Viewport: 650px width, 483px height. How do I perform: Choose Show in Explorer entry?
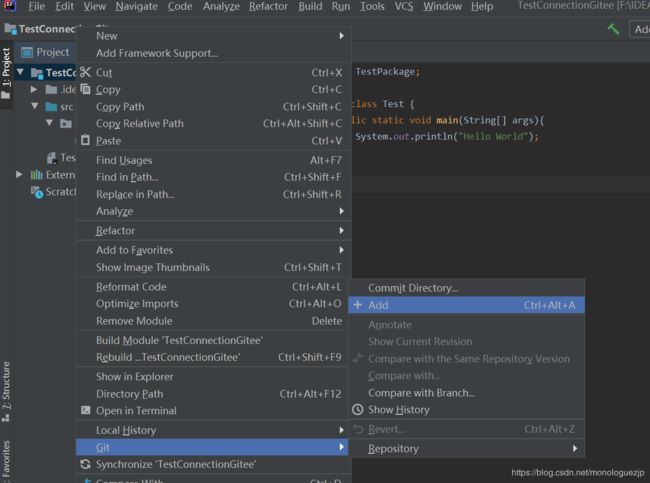point(214,376)
